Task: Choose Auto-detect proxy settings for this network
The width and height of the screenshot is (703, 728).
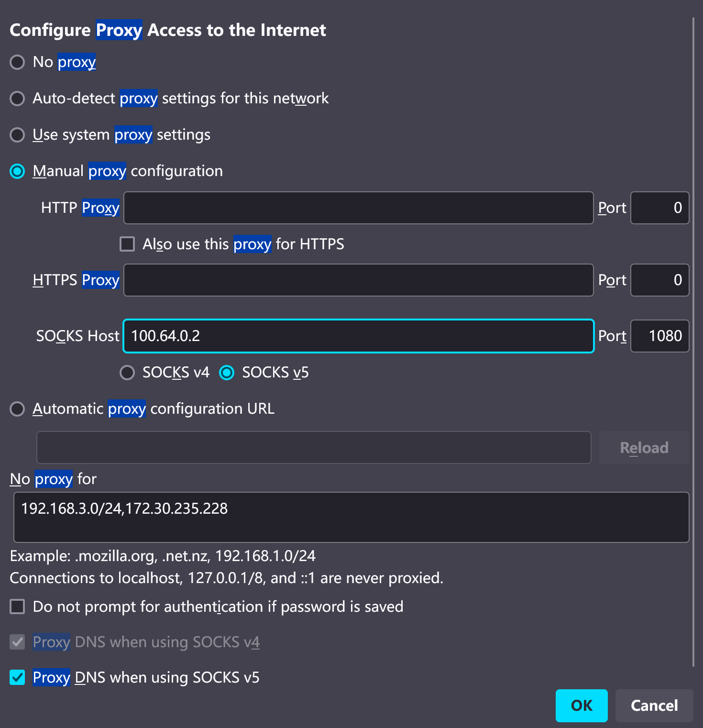Action: [18, 99]
